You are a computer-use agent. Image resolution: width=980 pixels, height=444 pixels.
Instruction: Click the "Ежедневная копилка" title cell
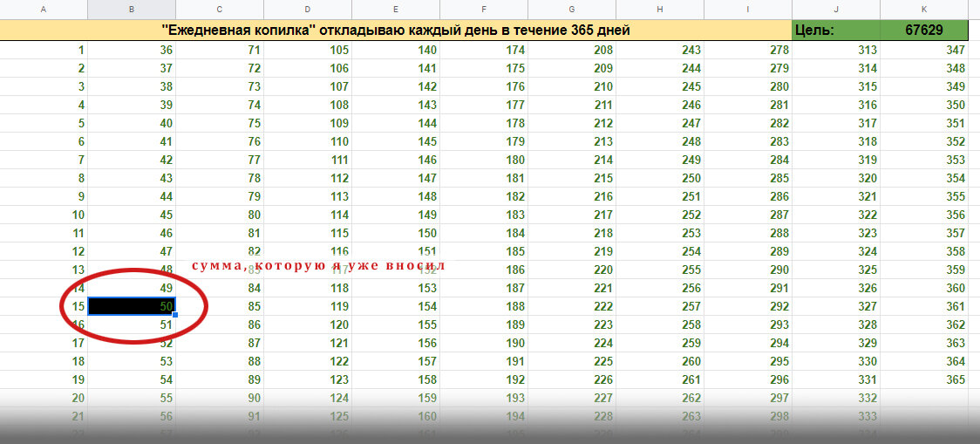(396, 30)
